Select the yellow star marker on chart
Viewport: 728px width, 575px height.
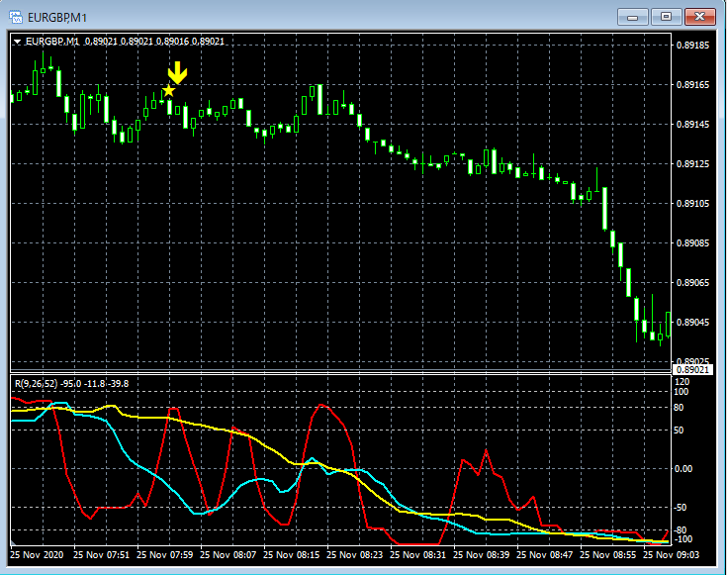coord(168,91)
